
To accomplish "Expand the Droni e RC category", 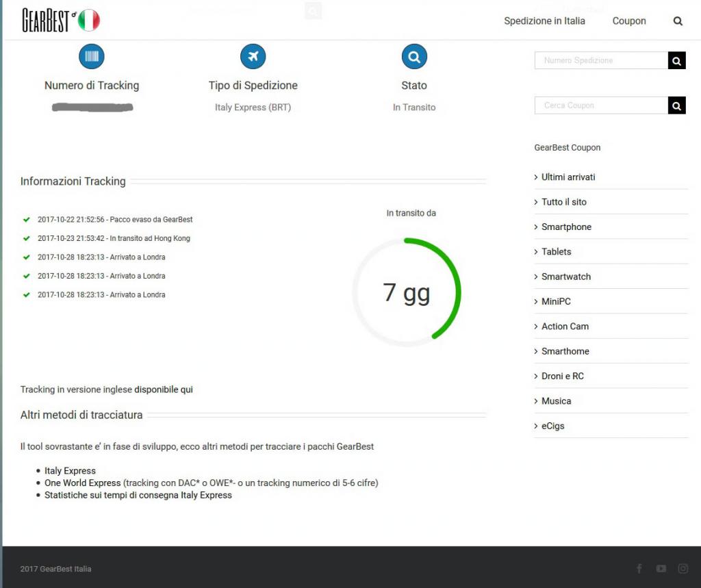I will 562,376.
